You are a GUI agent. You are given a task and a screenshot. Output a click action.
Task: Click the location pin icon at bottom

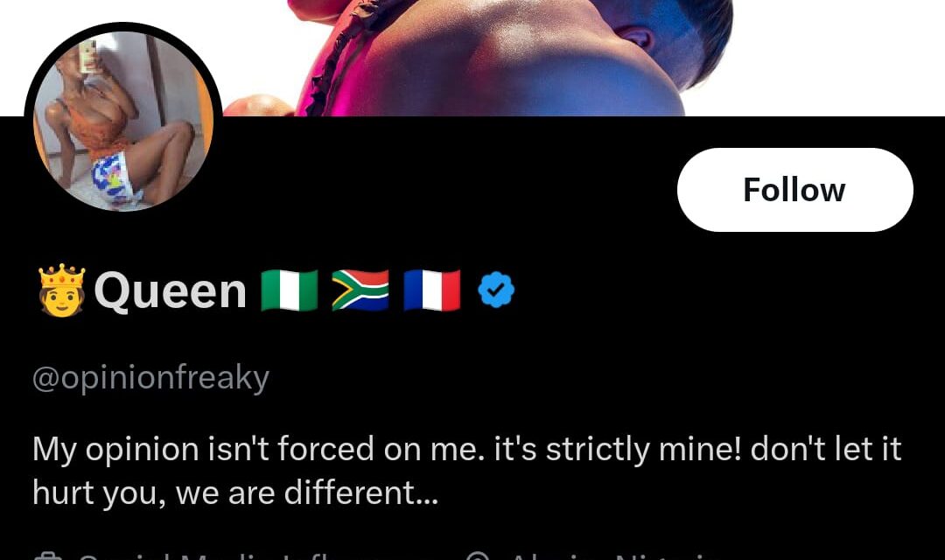(478, 556)
